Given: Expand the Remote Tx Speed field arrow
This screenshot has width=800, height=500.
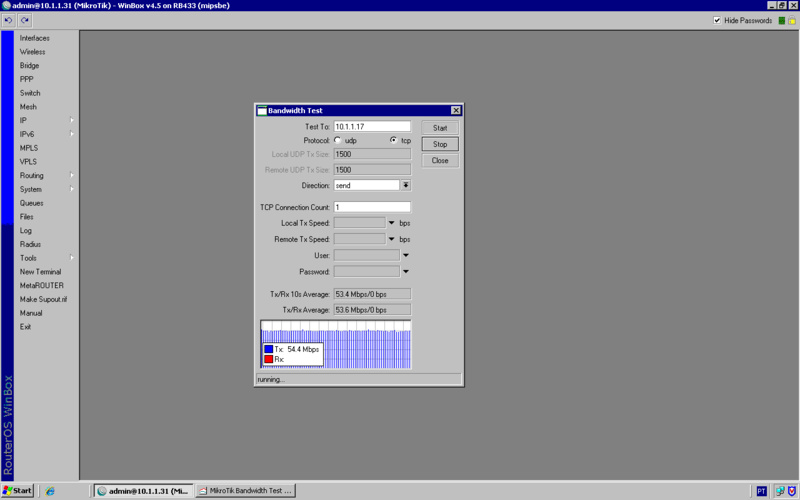Looking at the screenshot, I should click(x=391, y=239).
